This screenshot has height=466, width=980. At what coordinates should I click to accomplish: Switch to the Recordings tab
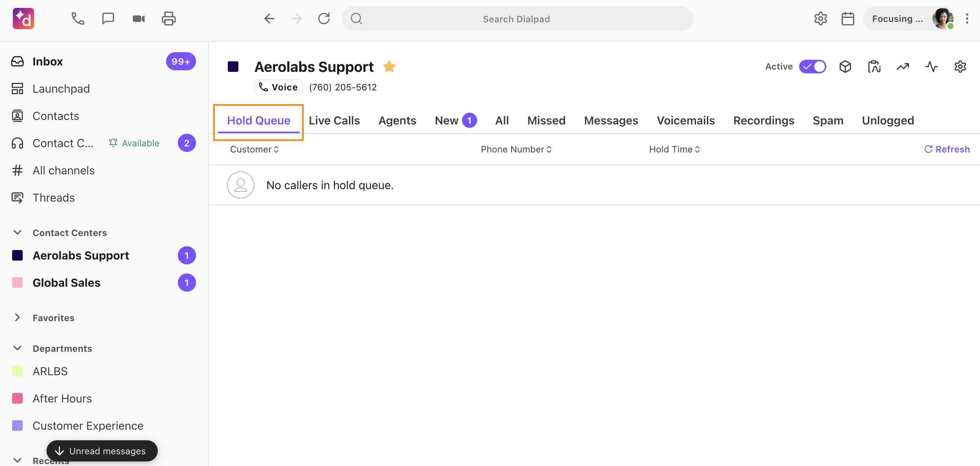pos(764,121)
